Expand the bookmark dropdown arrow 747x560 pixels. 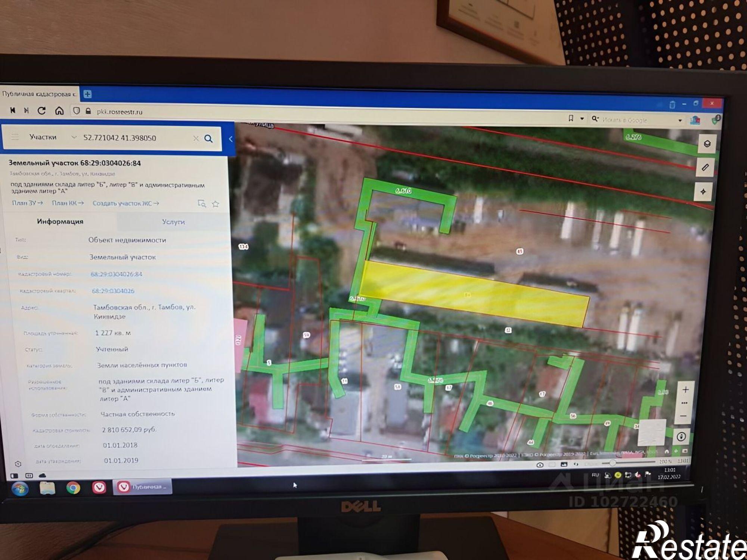pos(582,119)
